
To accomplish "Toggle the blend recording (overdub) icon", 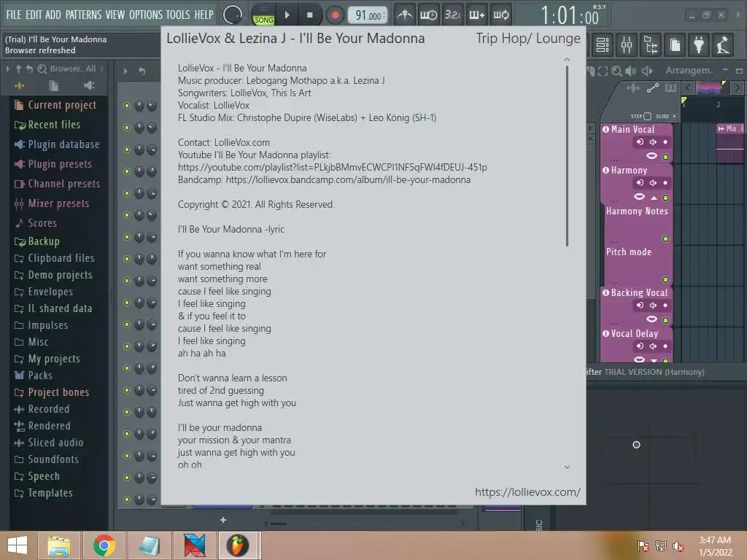I will tap(476, 15).
